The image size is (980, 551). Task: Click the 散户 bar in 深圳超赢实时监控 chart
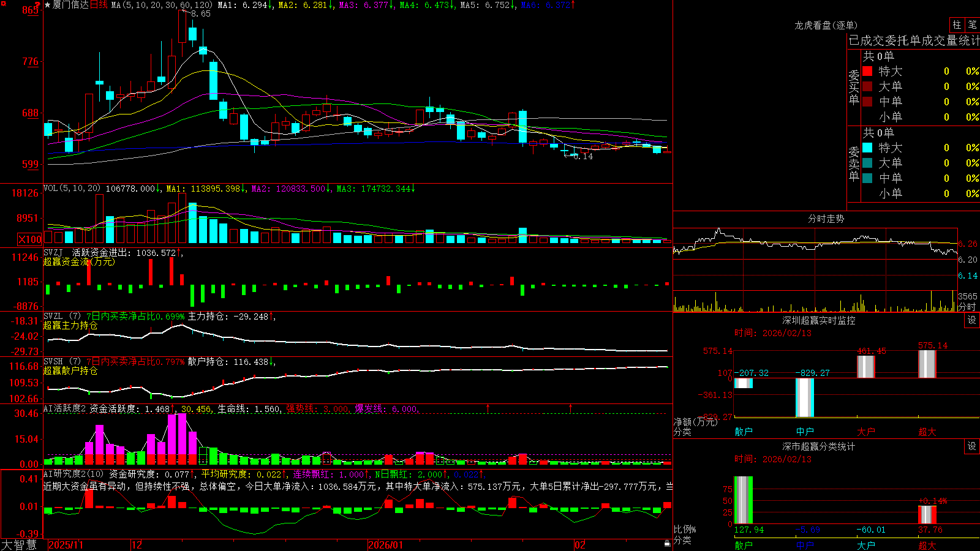point(744,383)
